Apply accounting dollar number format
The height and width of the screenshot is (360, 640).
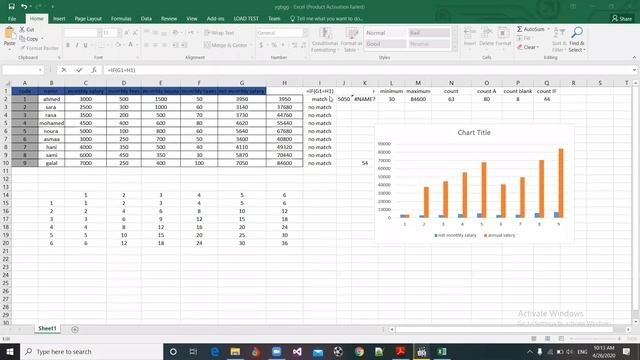pos(261,45)
